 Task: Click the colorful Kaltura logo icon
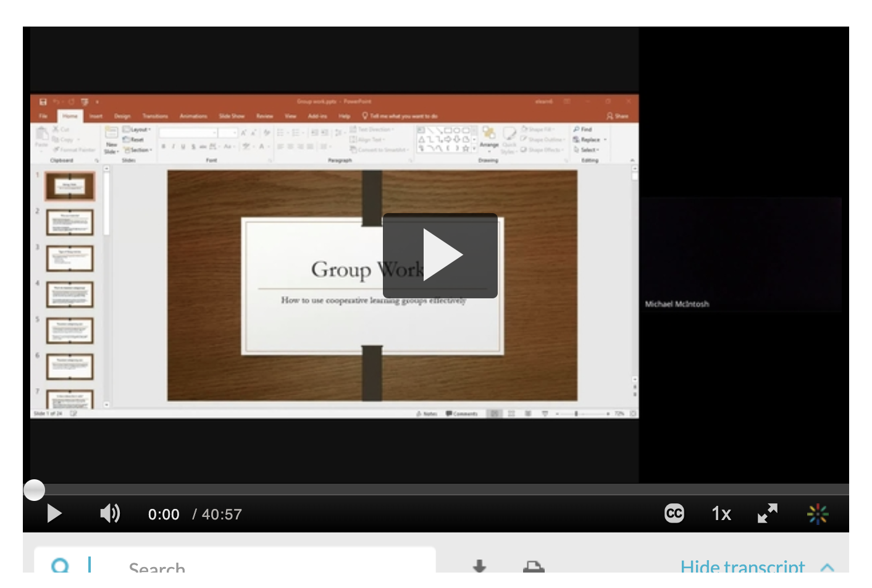click(x=818, y=514)
